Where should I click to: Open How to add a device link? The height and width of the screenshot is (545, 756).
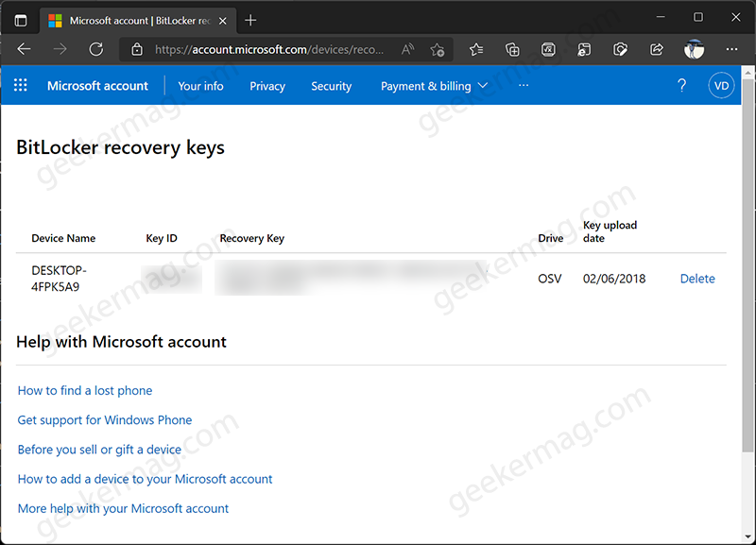pyautogui.click(x=146, y=479)
